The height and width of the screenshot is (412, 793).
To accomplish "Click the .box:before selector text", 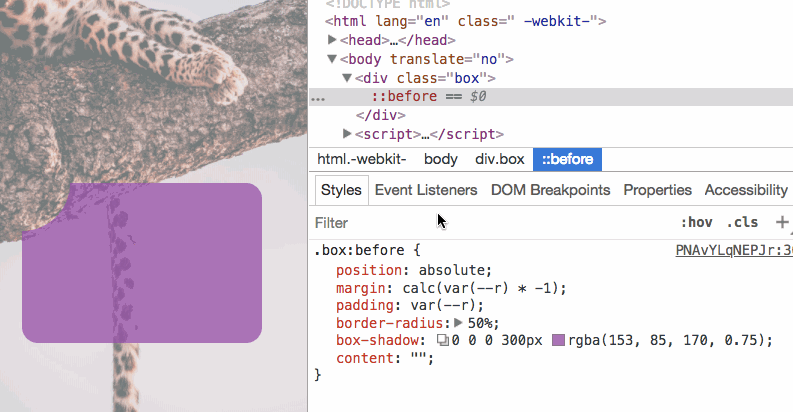I will (359, 250).
